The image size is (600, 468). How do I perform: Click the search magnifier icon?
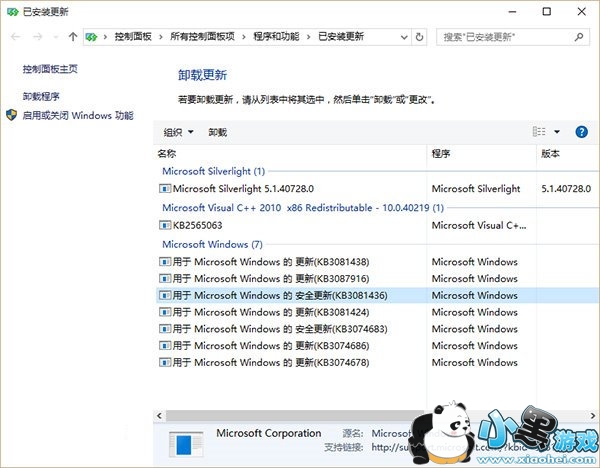579,37
